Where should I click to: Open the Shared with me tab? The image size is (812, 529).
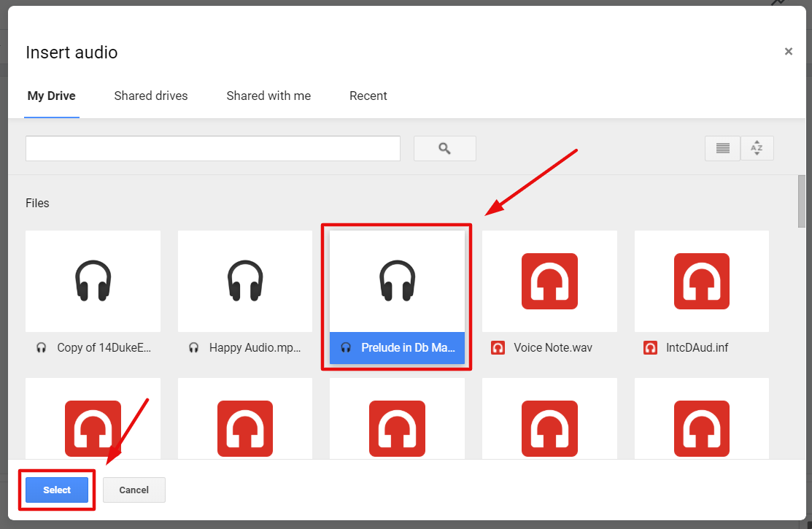268,96
